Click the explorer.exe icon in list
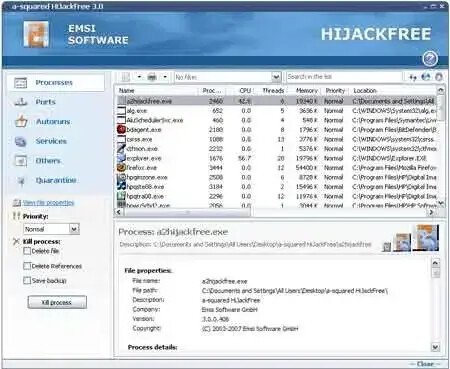 pos(121,158)
